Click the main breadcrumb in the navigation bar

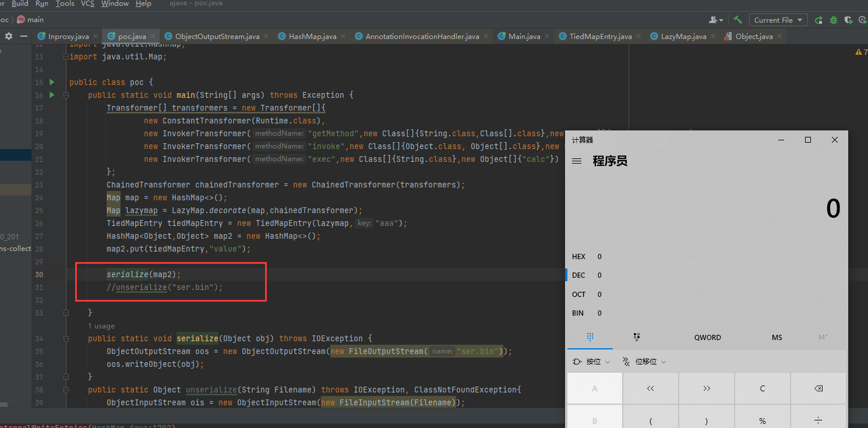click(30, 20)
